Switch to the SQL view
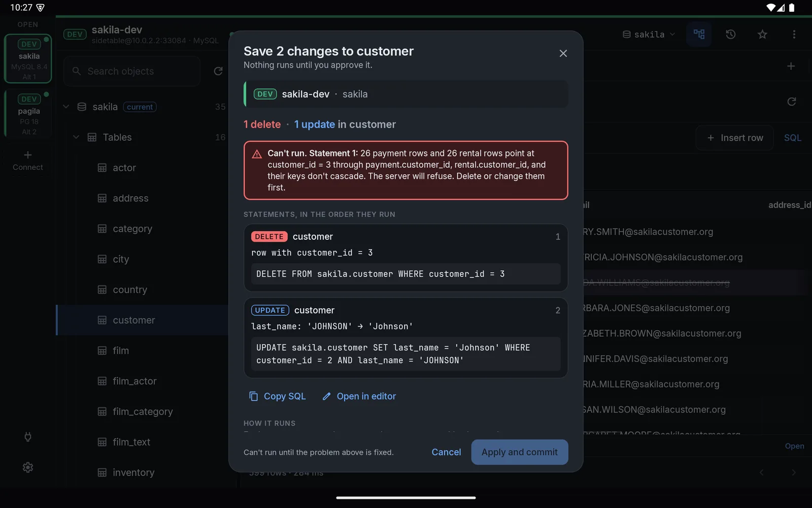Screen dimensions: 812x508 tap(792, 138)
